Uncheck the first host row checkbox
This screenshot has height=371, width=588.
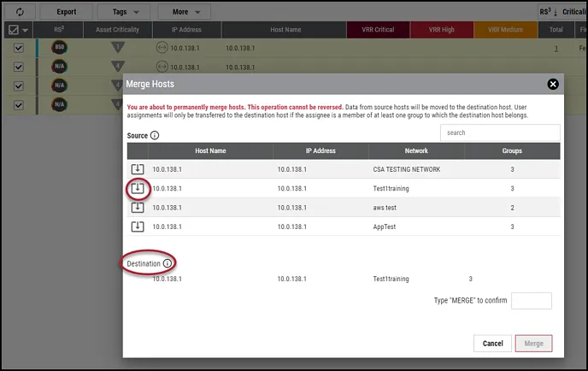(x=19, y=48)
